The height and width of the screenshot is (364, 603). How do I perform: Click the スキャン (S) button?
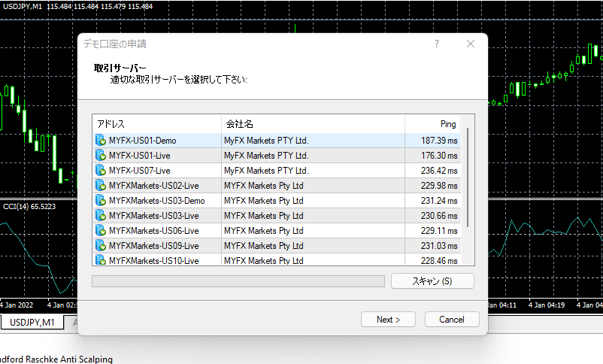(x=432, y=281)
